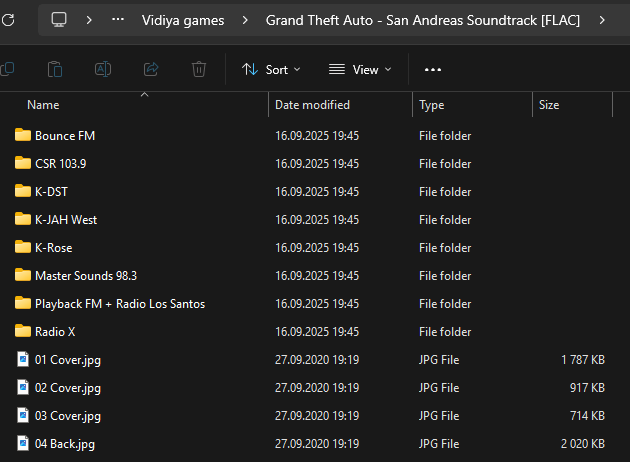Viewport: 630px width, 462px height.
Task: Click the Copy toolbar icon
Action: coord(7,69)
